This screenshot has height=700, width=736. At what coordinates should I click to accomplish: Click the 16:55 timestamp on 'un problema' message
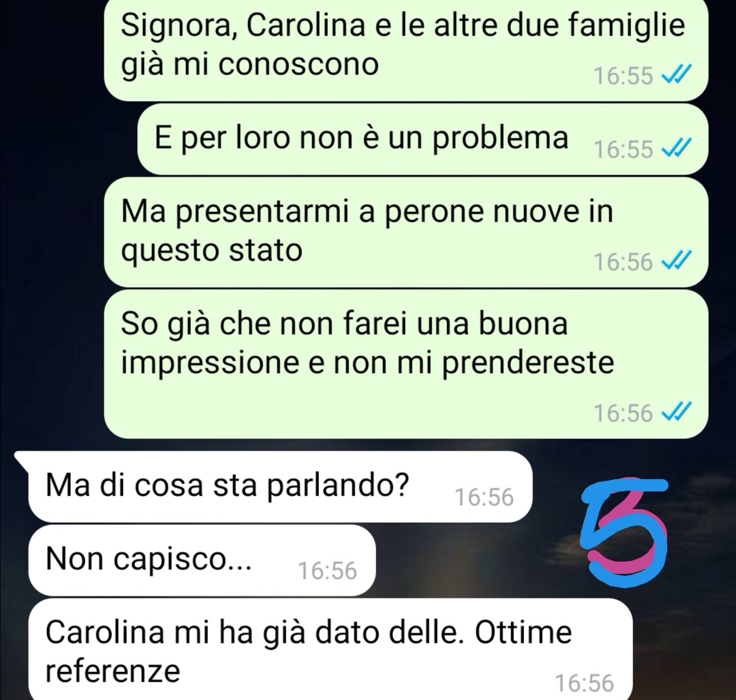(623, 149)
